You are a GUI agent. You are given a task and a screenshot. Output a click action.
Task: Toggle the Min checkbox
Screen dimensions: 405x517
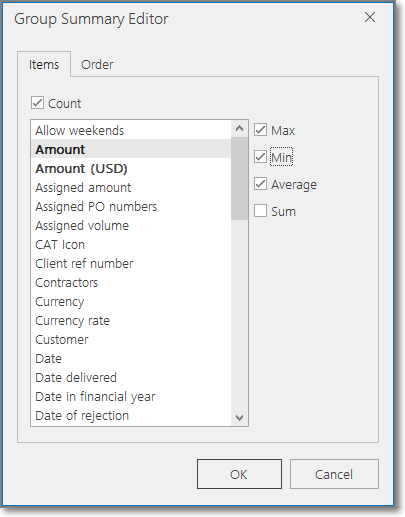pyautogui.click(x=260, y=157)
